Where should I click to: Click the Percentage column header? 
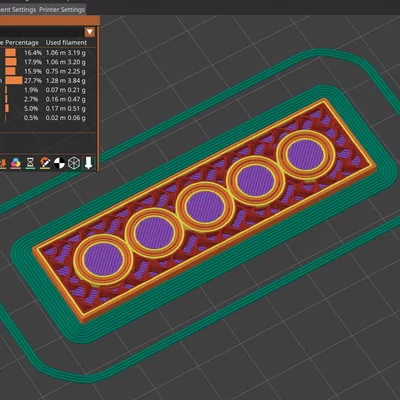[22, 43]
